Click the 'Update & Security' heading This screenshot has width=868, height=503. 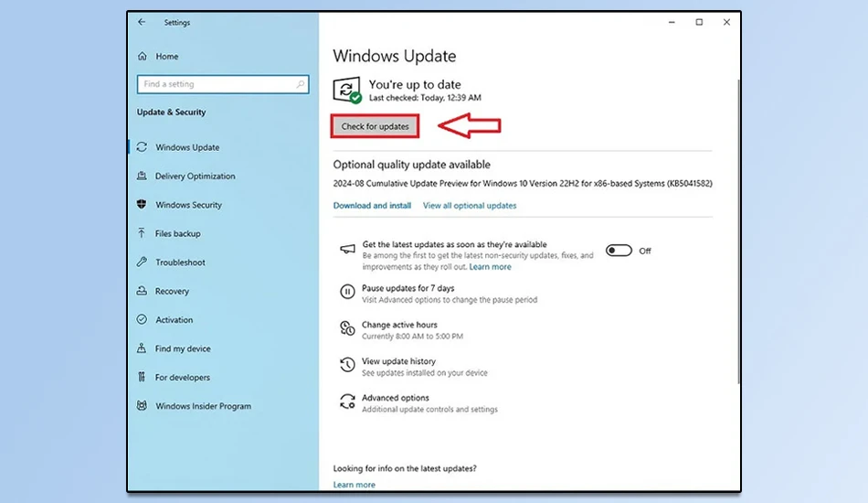(171, 112)
